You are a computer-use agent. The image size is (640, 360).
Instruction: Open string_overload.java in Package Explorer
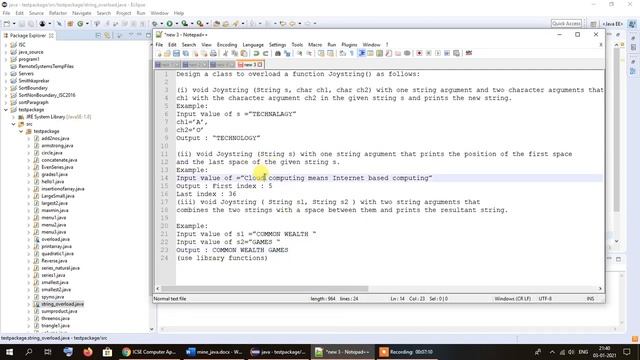point(62,304)
